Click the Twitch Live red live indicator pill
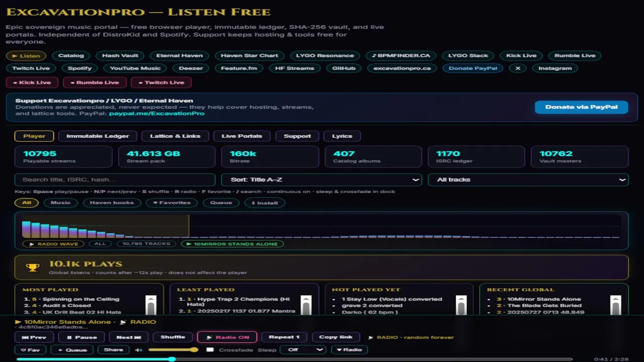 [161, 82]
